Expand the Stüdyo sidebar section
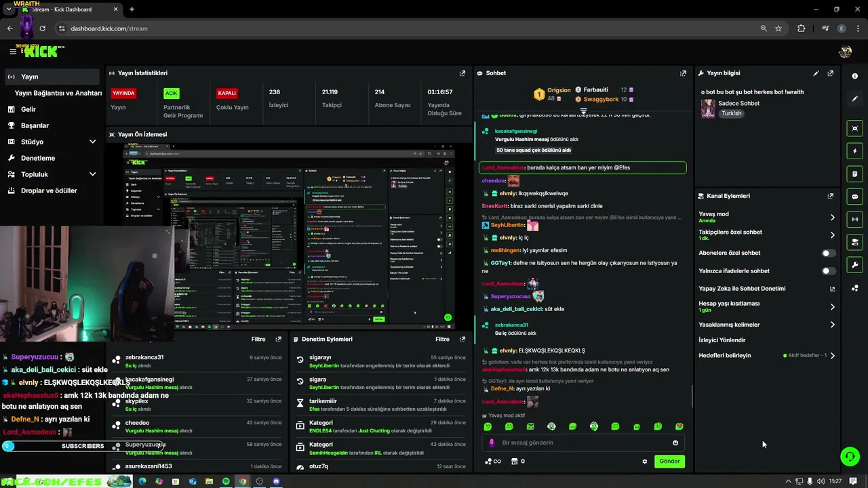868x488 pixels. pos(92,142)
